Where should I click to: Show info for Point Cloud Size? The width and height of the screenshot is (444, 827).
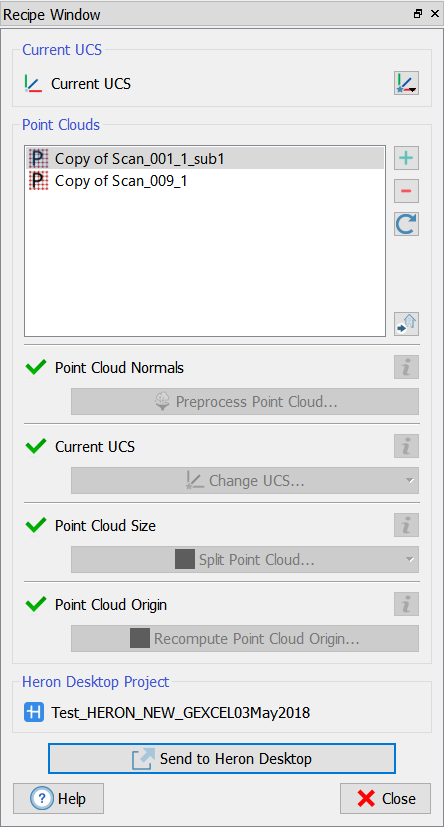[x=406, y=525]
